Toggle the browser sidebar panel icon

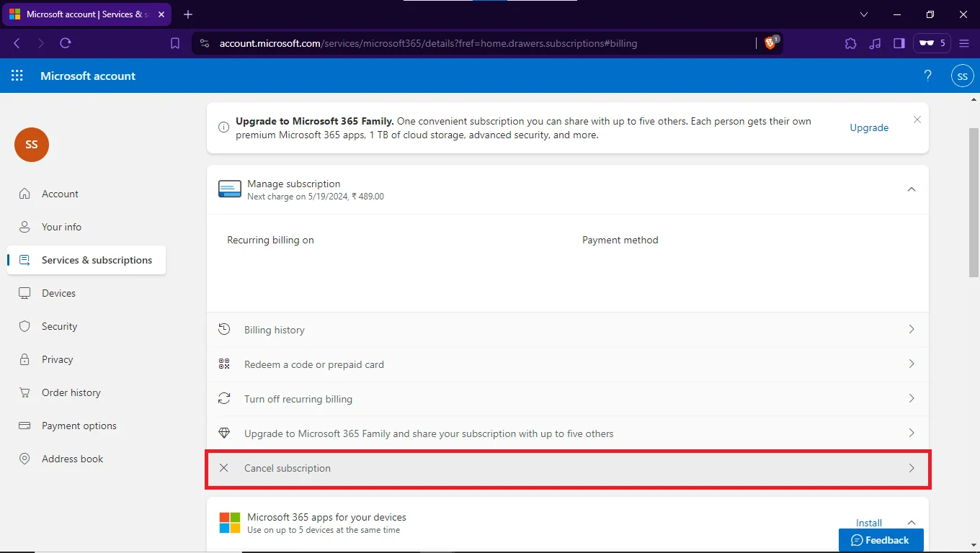coord(899,43)
